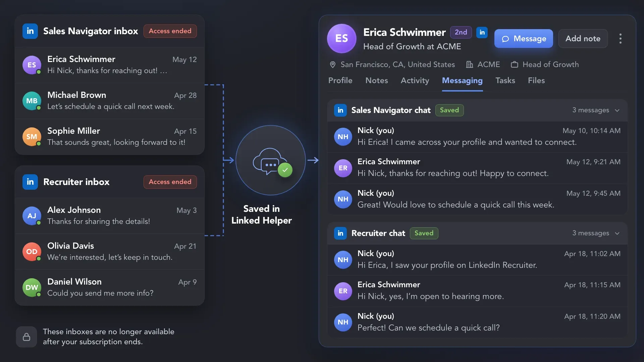
Task: Click the location pin icon by San Francisco
Action: pos(333,65)
